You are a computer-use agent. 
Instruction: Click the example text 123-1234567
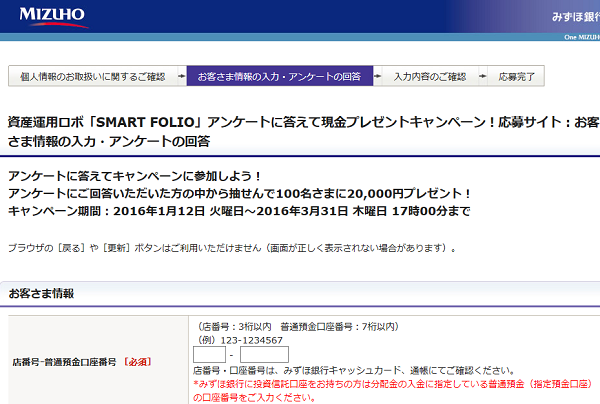pos(251,340)
